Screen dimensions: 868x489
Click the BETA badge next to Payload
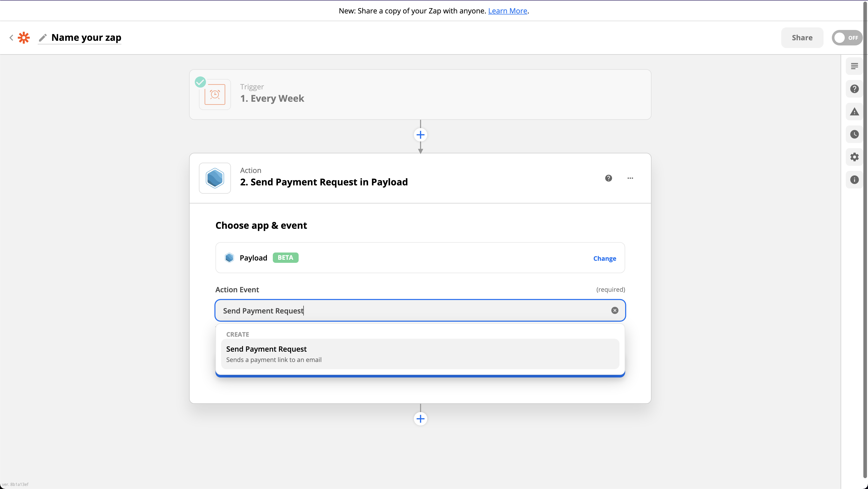285,258
